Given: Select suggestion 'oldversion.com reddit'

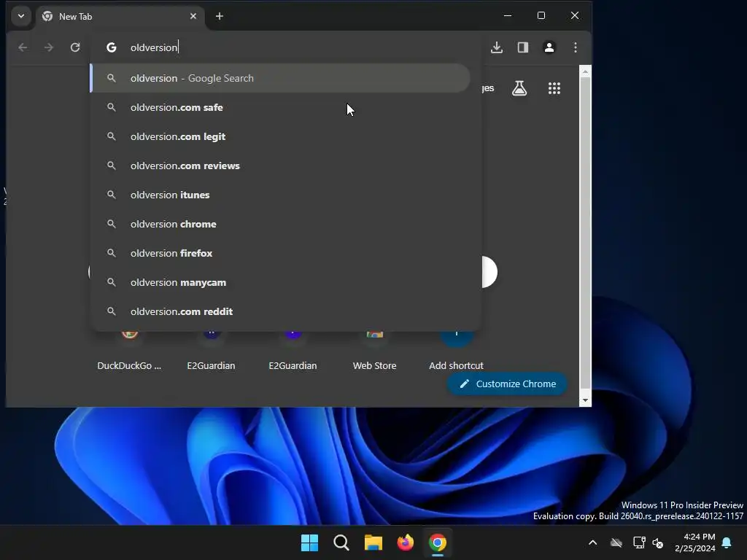Looking at the screenshot, I should coord(280,311).
